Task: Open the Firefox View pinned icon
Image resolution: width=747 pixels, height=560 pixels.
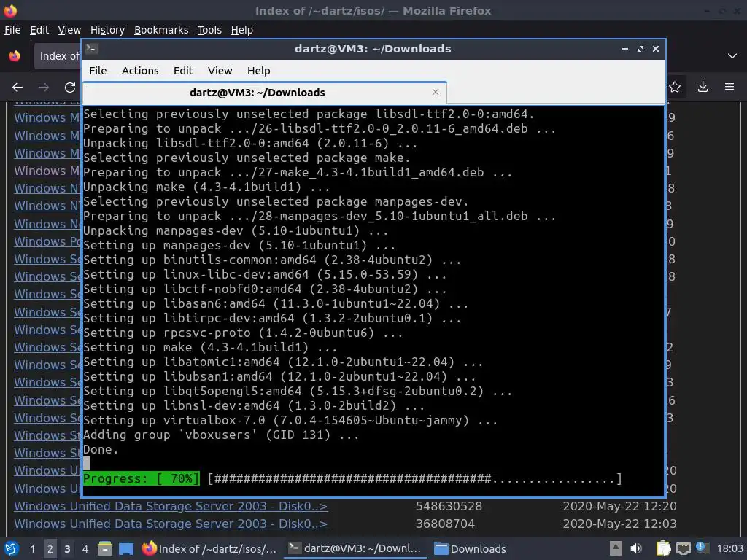Action: pos(15,56)
